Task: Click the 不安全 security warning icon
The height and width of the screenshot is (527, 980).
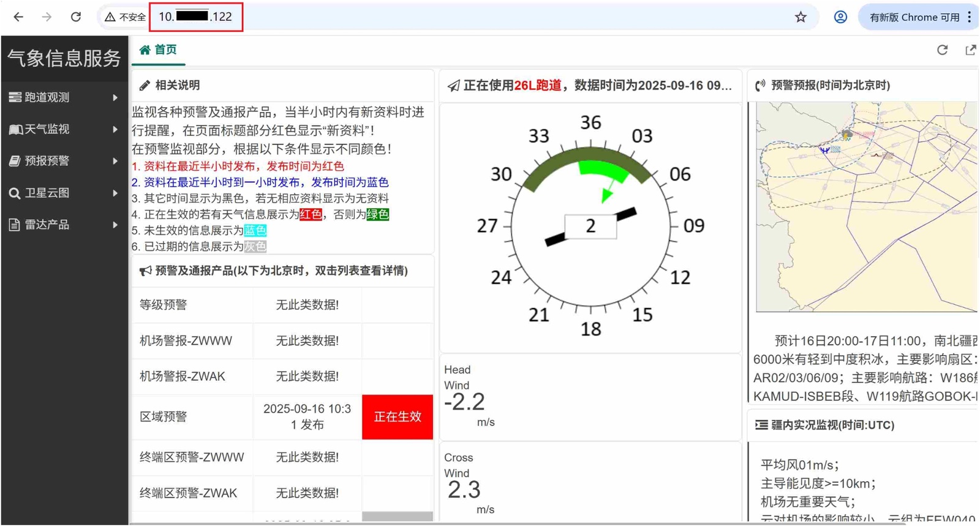Action: (110, 17)
